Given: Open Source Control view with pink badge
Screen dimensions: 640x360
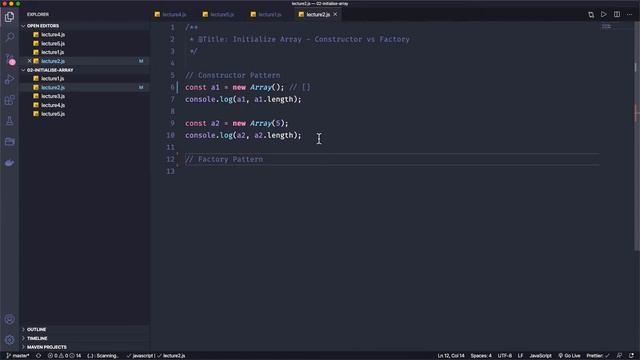Looking at the screenshot, I should (x=9, y=59).
